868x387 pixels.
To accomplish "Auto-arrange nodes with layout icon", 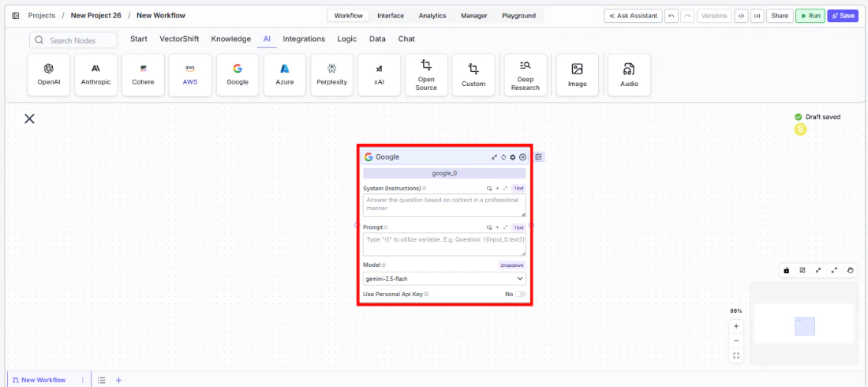I will pyautogui.click(x=803, y=271).
